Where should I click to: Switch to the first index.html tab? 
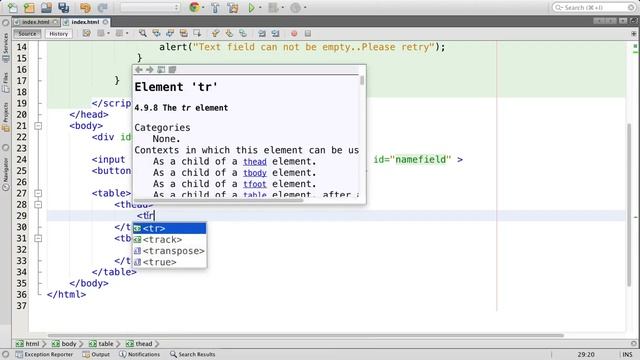coord(36,22)
